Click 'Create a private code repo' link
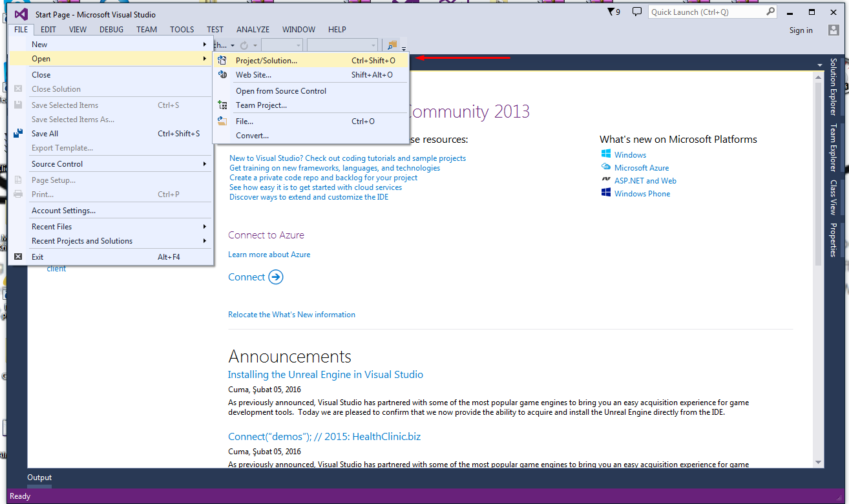The width and height of the screenshot is (849, 504). click(323, 178)
